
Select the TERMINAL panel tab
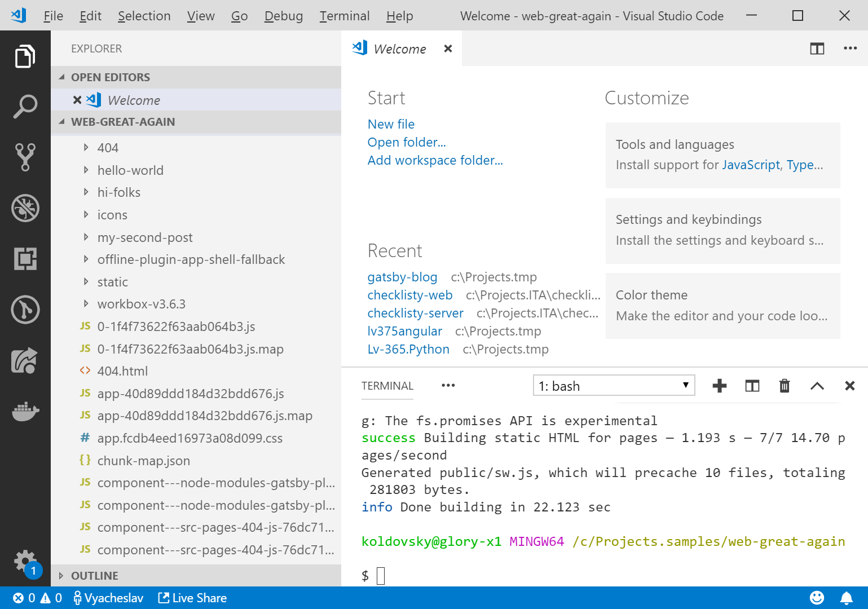click(x=387, y=386)
